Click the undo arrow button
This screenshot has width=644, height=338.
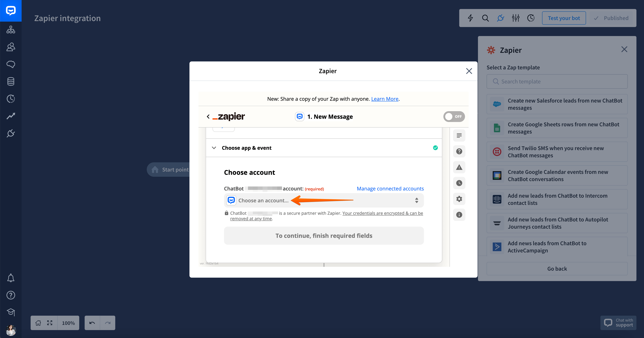(x=92, y=323)
